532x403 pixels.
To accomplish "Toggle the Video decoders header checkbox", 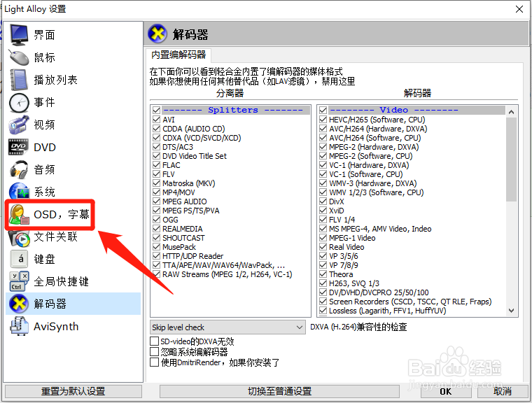I will pyautogui.click(x=323, y=111).
